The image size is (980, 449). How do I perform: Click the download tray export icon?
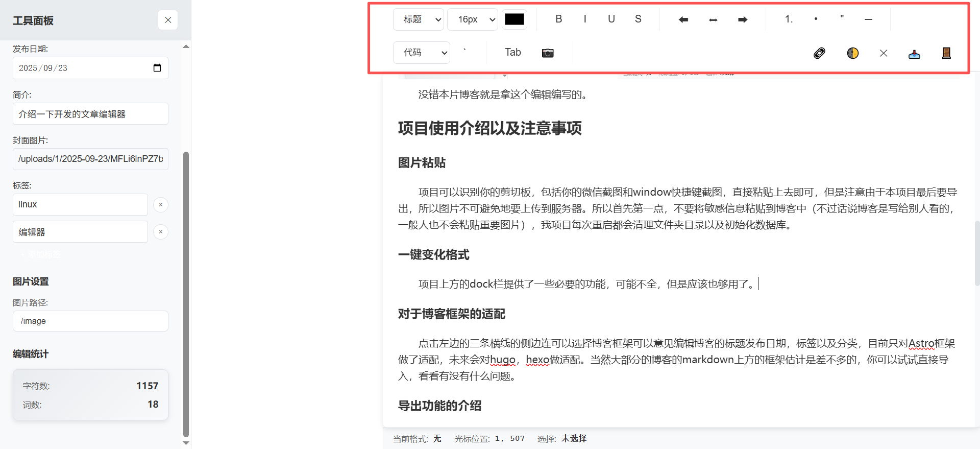point(914,54)
